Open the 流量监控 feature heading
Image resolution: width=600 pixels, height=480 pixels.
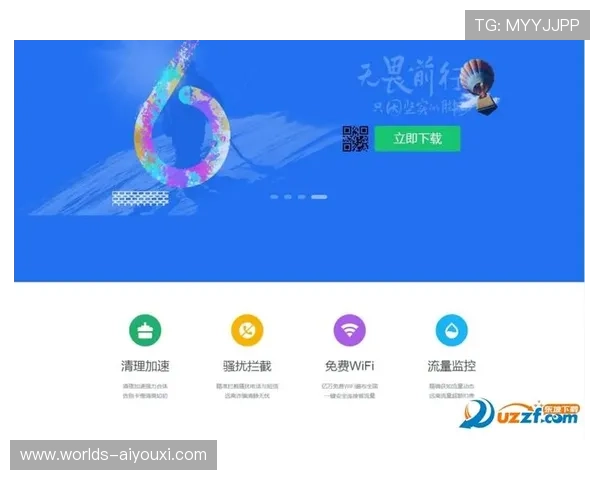pyautogui.click(x=451, y=365)
